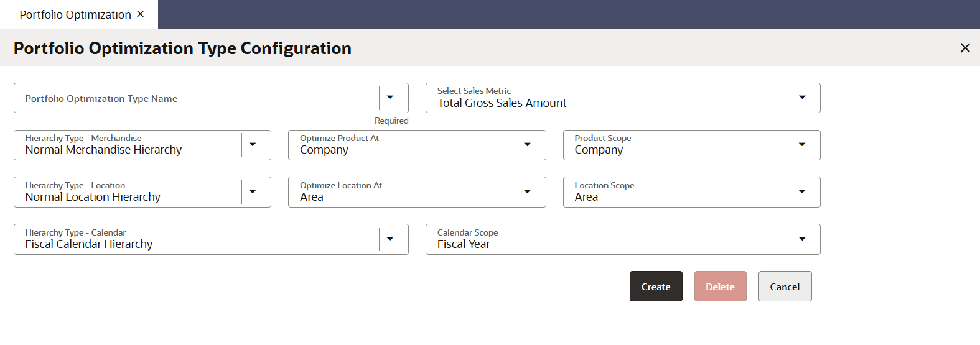
Task: Expand the Select Sales Metric dropdown arrow
Action: tap(802, 98)
